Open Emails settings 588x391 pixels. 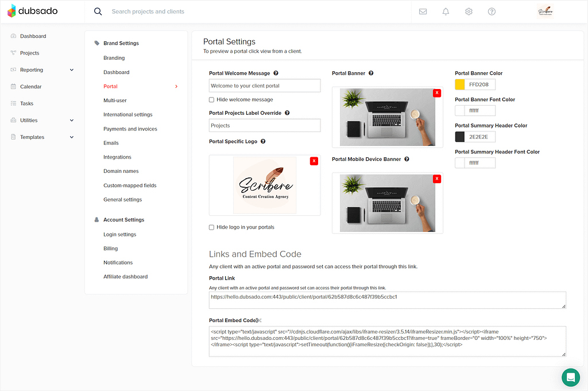(x=111, y=143)
